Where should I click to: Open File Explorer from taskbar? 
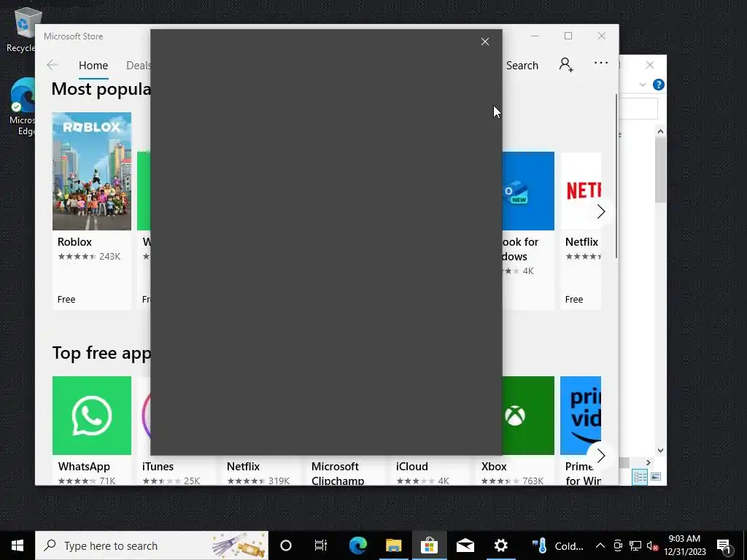(393, 545)
